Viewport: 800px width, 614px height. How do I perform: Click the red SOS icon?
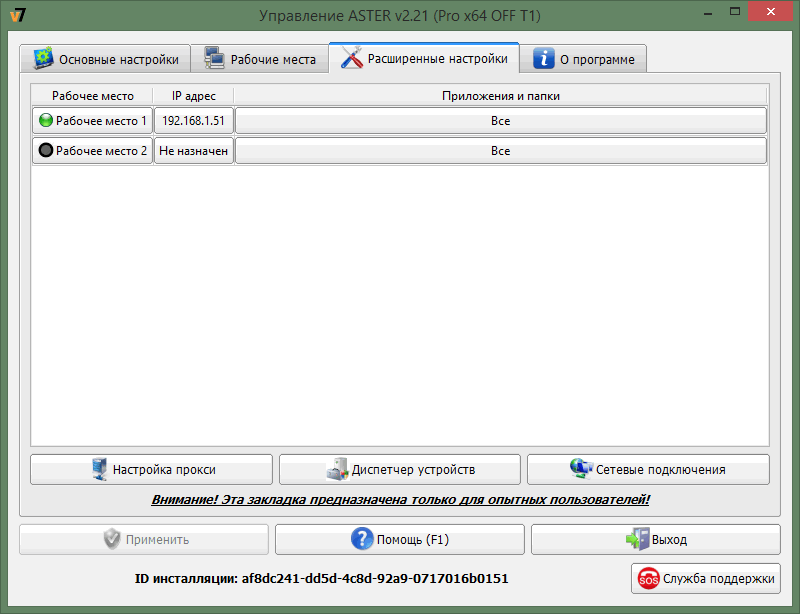click(648, 579)
